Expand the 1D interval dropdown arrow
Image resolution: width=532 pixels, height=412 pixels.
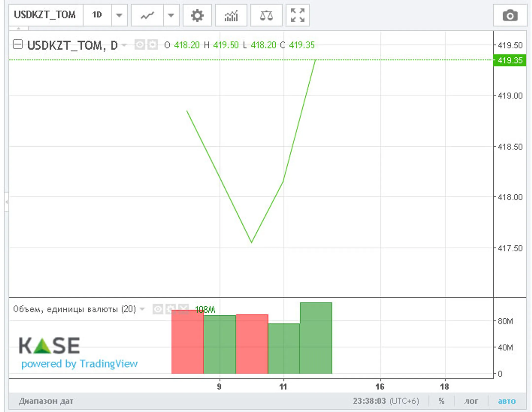119,15
